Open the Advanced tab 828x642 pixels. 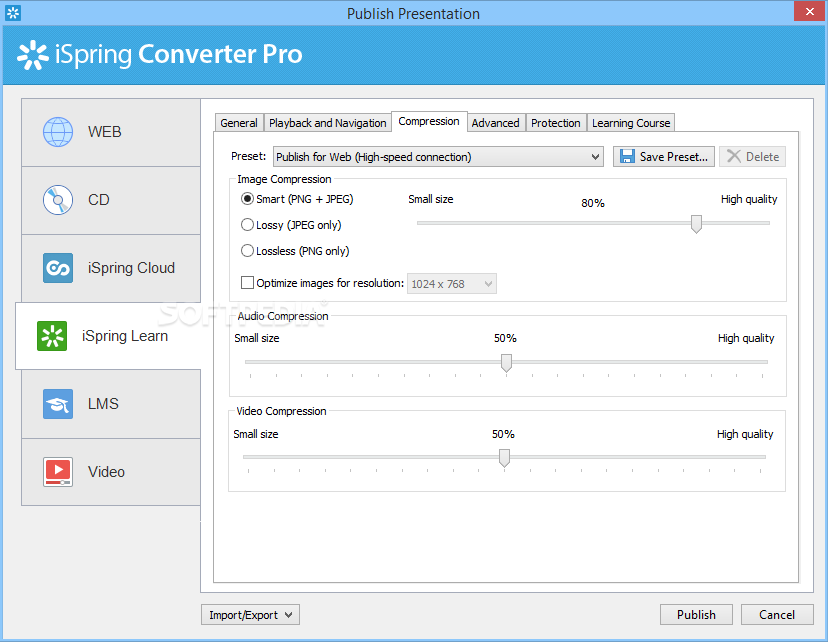[495, 123]
